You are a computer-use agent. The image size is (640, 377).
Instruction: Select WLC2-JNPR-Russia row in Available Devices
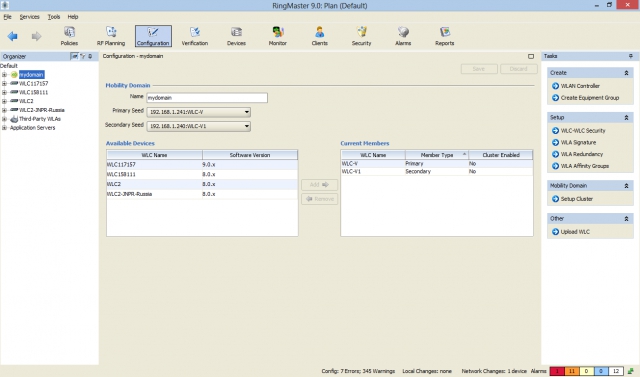(202, 194)
